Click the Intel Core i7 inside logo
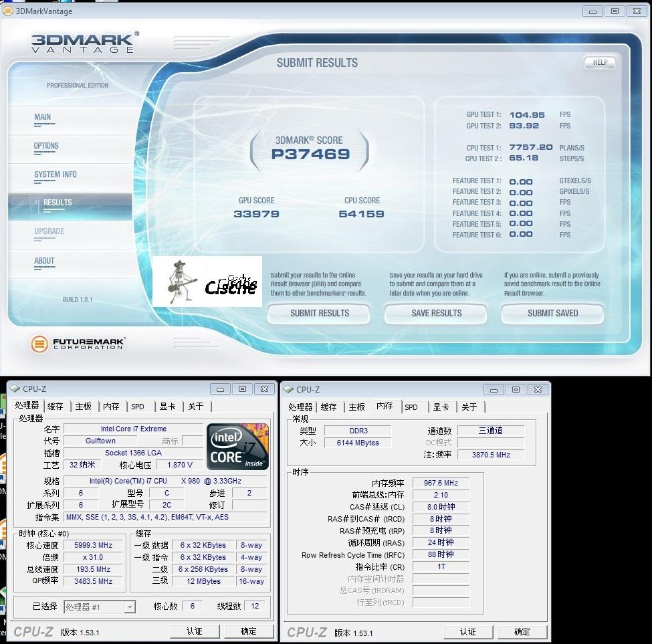Viewport: 652px width, 644px height. [237, 447]
